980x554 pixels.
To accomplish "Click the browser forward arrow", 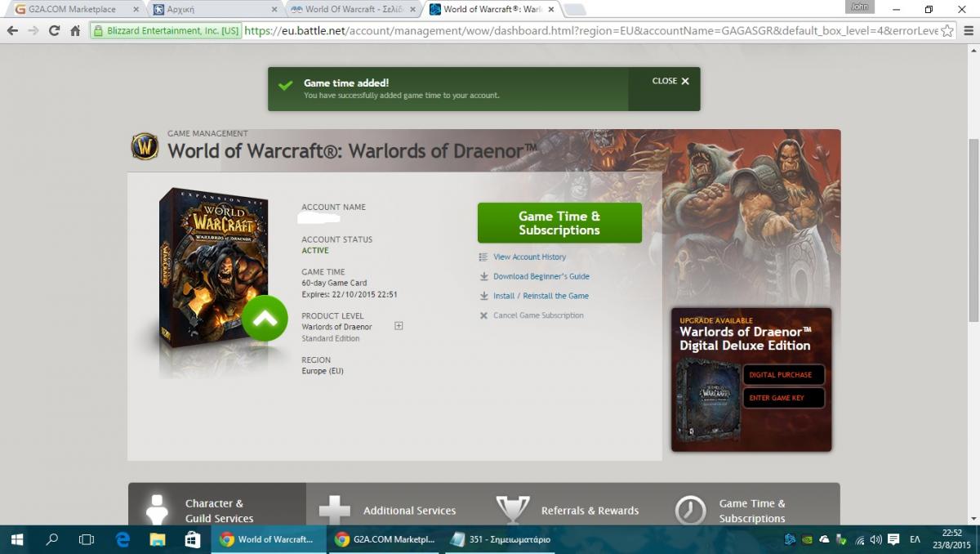I will tap(33, 31).
